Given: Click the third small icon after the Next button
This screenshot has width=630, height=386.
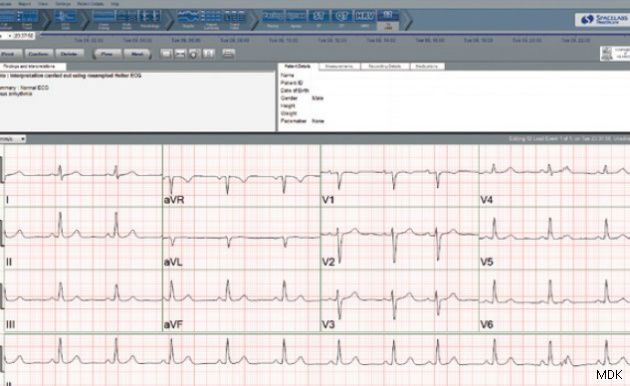Looking at the screenshot, I should click(194, 53).
